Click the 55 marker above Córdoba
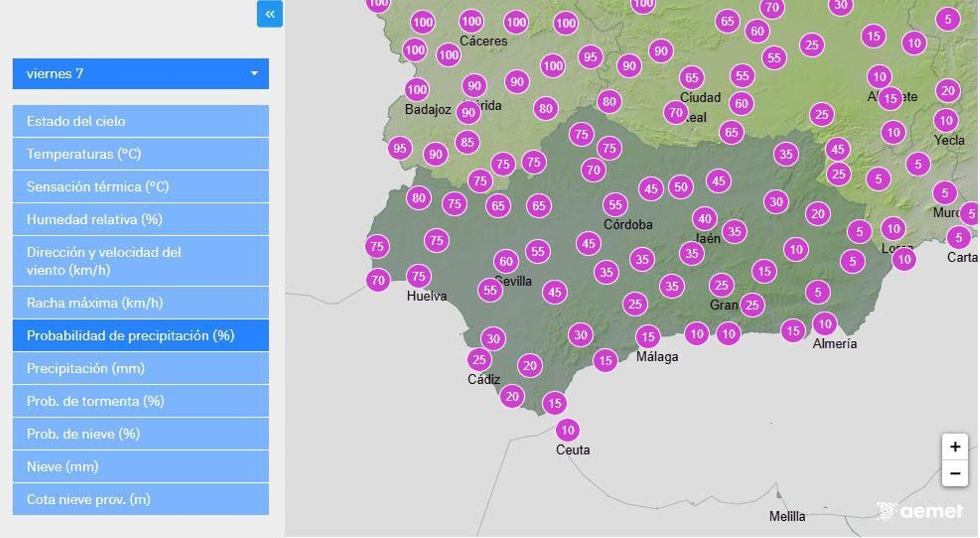The image size is (980, 538). point(615,205)
